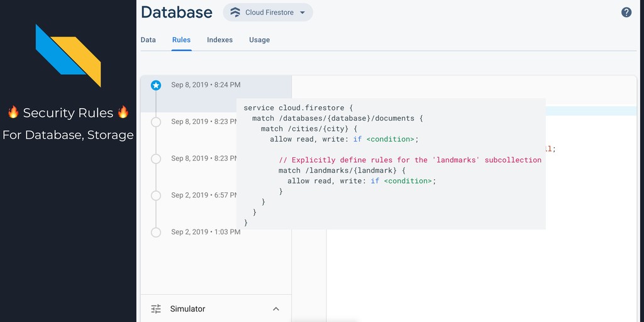Expand the Simulator panel chevron
Image resolution: width=644 pixels, height=322 pixels.
coord(276,309)
